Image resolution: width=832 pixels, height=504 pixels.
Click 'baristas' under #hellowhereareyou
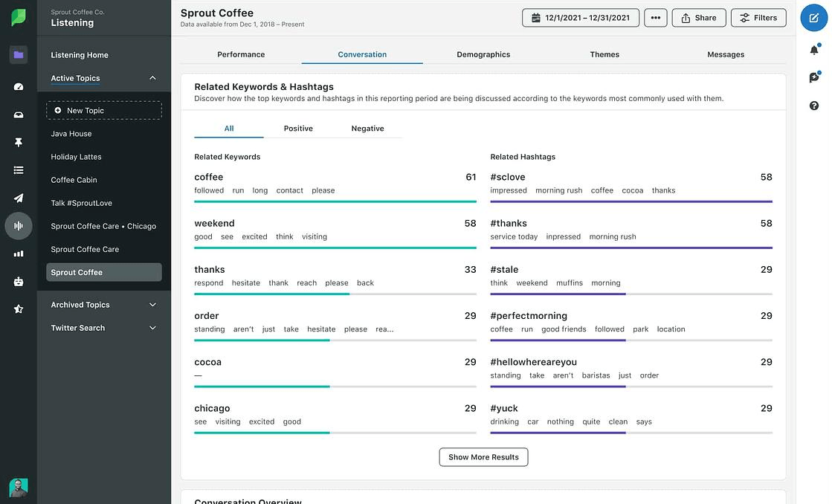pos(596,375)
